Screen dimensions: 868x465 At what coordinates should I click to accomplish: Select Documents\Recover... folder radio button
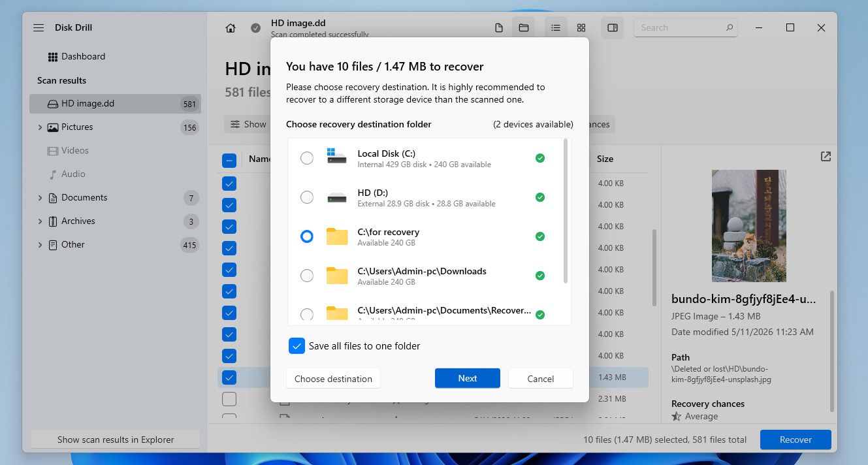[306, 315]
